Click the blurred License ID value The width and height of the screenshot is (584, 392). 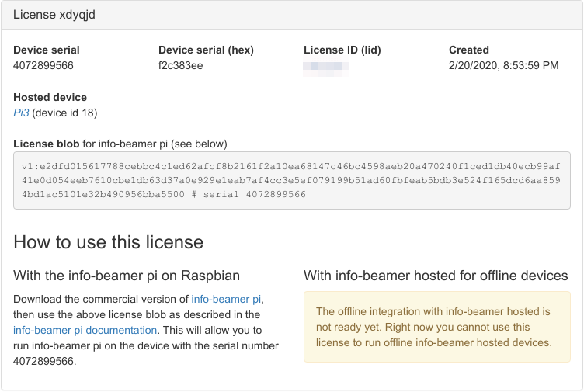(326, 67)
